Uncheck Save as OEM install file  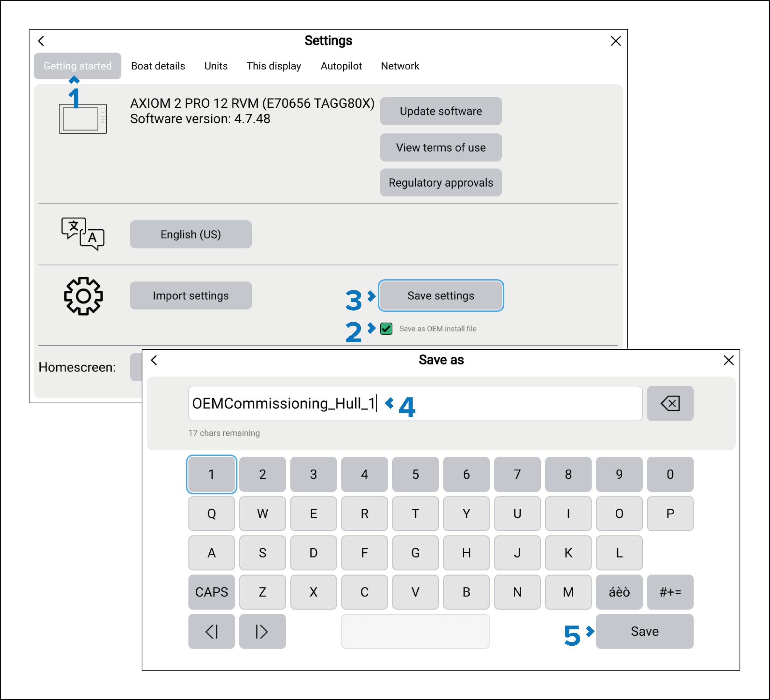coord(386,329)
